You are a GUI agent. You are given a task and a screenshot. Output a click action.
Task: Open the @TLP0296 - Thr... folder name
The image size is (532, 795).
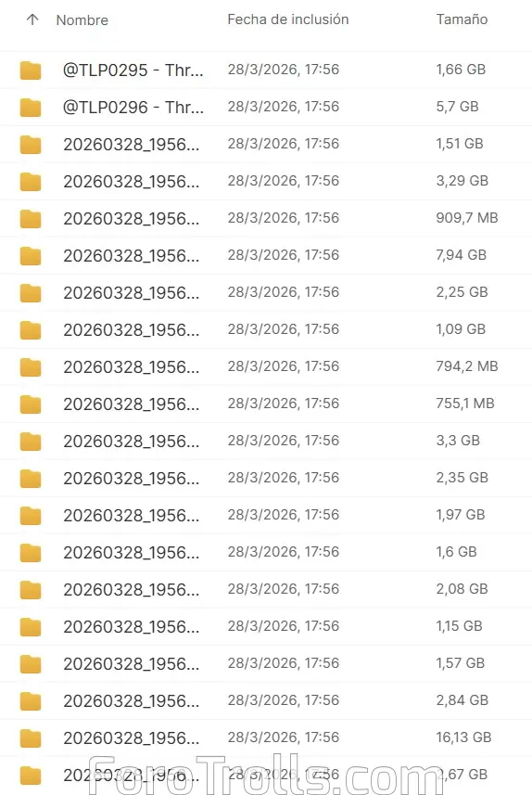pyautogui.click(x=133, y=108)
